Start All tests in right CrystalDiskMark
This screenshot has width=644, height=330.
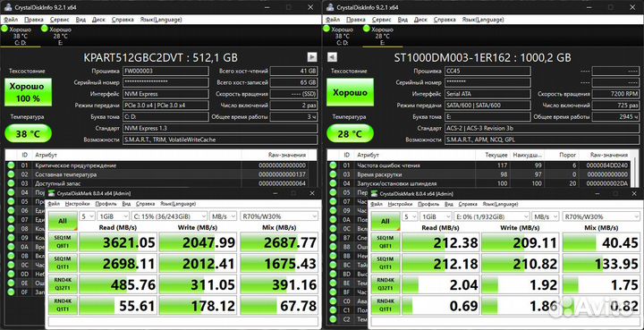(x=386, y=221)
